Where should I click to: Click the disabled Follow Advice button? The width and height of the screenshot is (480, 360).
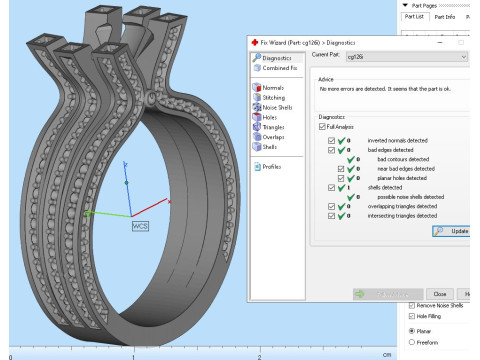388,294
